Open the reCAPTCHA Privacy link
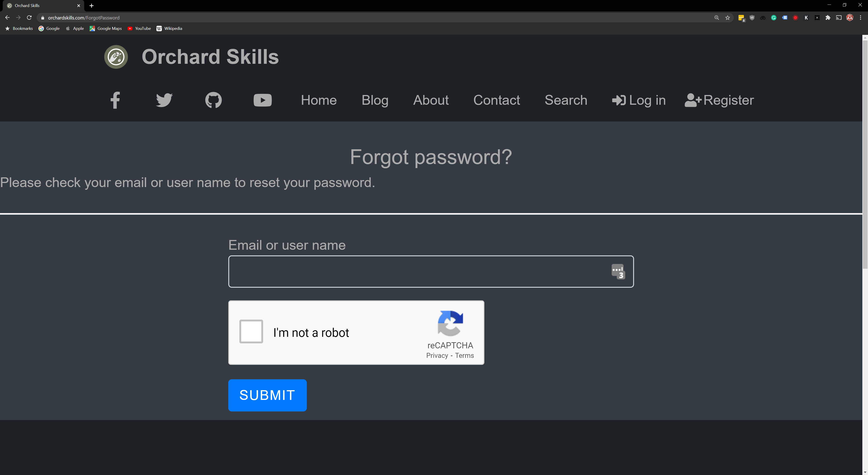This screenshot has width=868, height=475. click(437, 355)
